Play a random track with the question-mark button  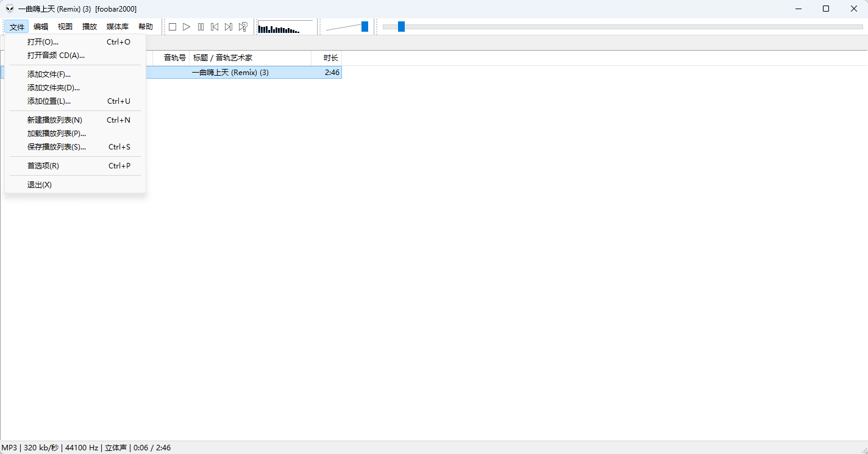click(x=243, y=27)
